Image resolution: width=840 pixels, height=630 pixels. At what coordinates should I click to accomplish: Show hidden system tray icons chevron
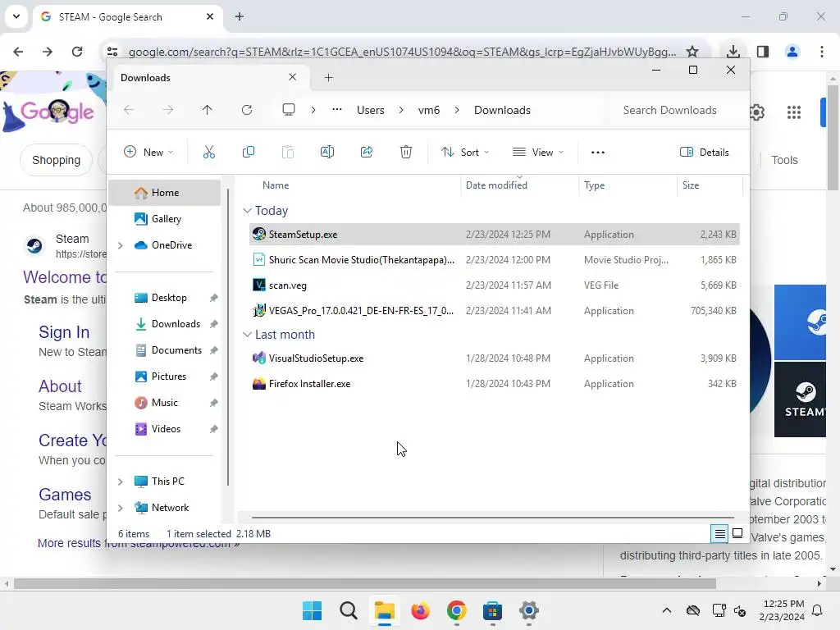666,610
